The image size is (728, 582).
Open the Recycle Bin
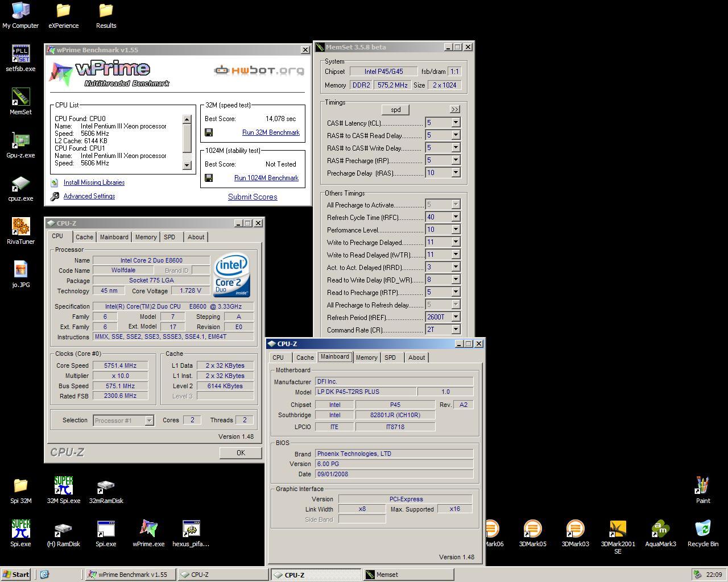[x=703, y=534]
